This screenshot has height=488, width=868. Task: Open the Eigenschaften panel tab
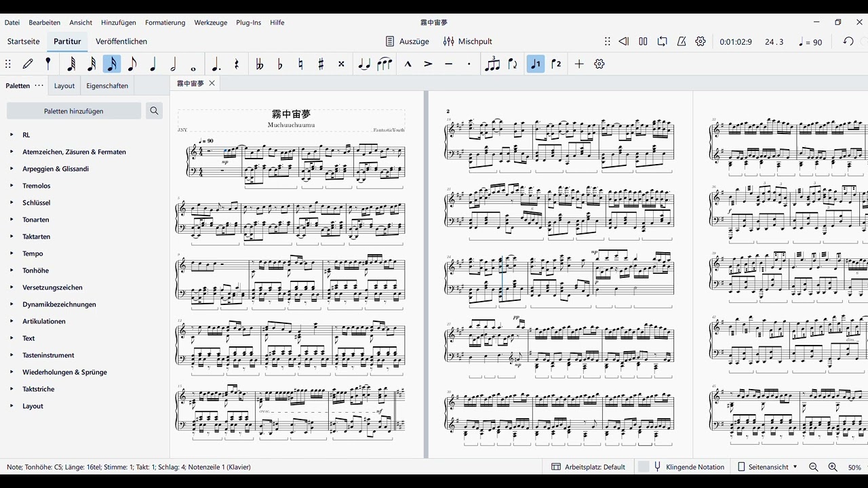point(107,86)
